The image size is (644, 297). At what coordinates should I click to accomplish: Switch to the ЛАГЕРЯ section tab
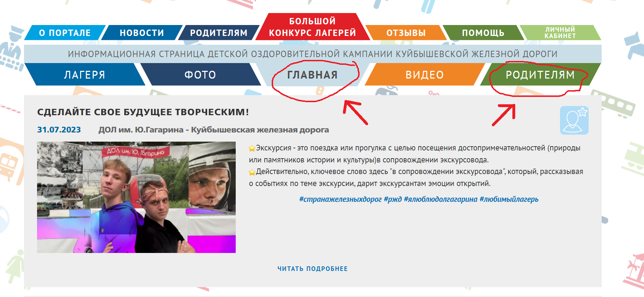85,75
